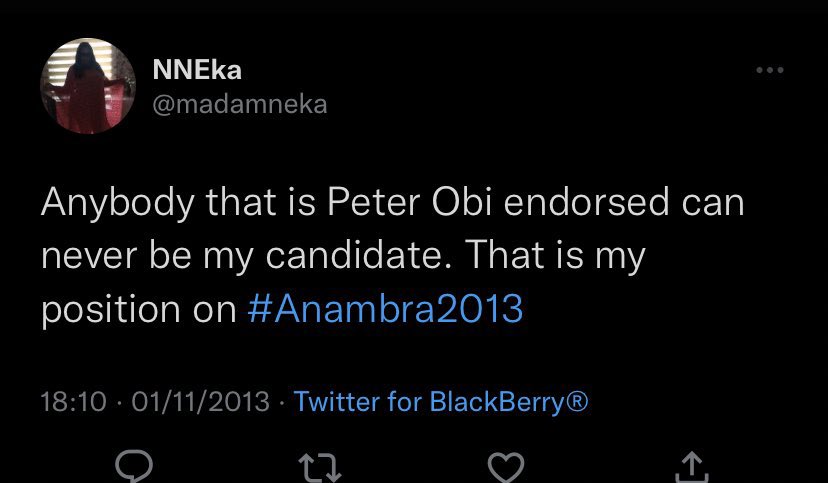The image size is (828, 483).
Task: Click NNEka's profile picture
Action: tap(88, 87)
